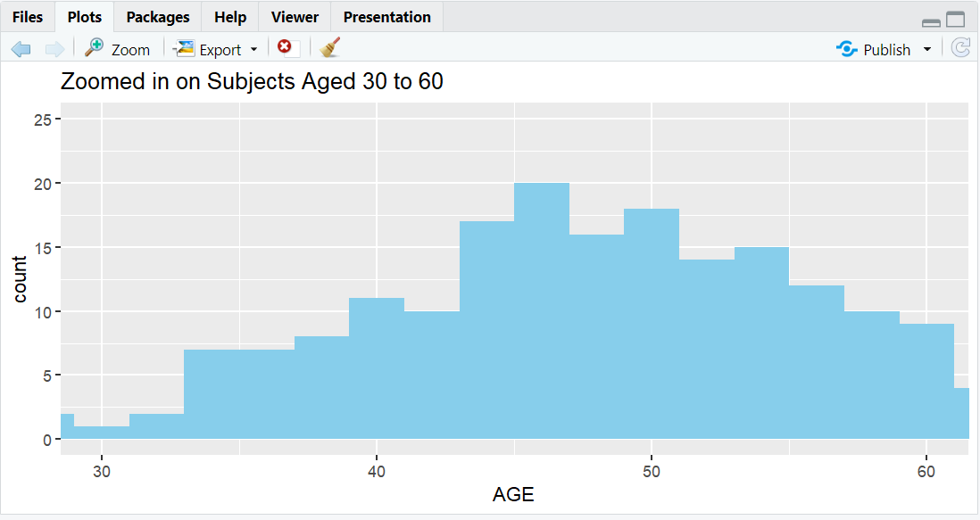Click the Export image icon
Screen dimensions: 980x520
click(x=186, y=49)
